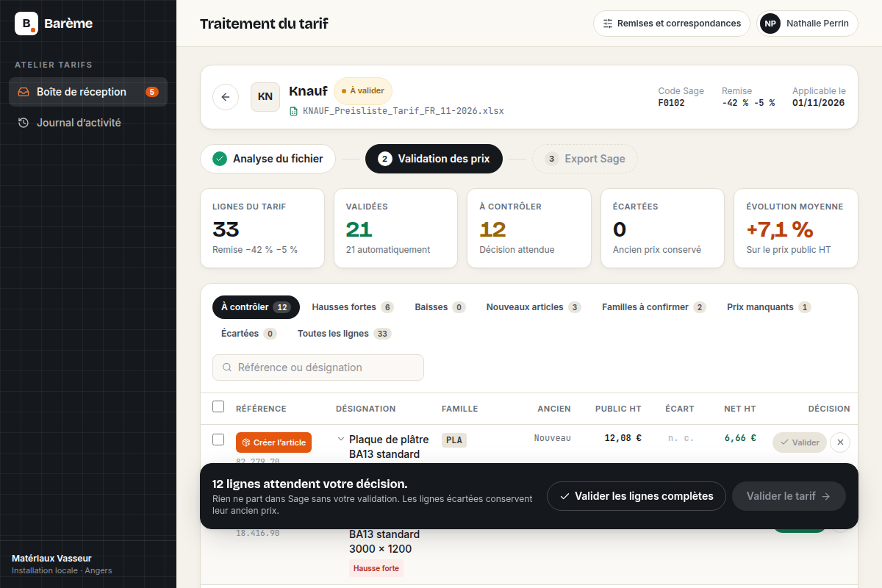
Task: Filter by Baisses
Action: (440, 307)
